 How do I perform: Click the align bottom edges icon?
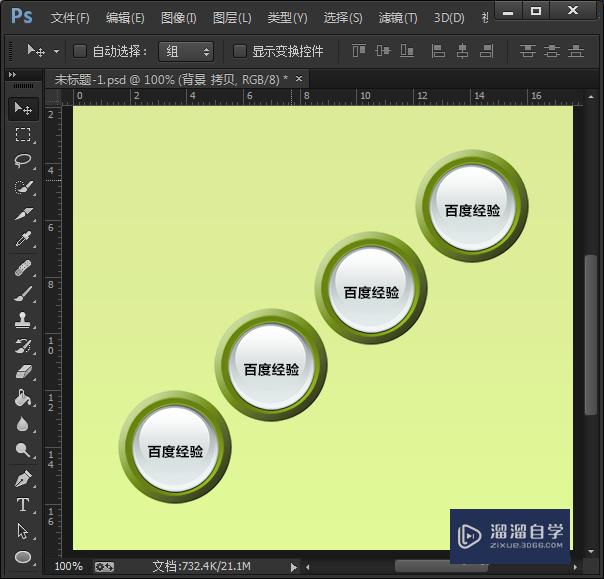[407, 50]
